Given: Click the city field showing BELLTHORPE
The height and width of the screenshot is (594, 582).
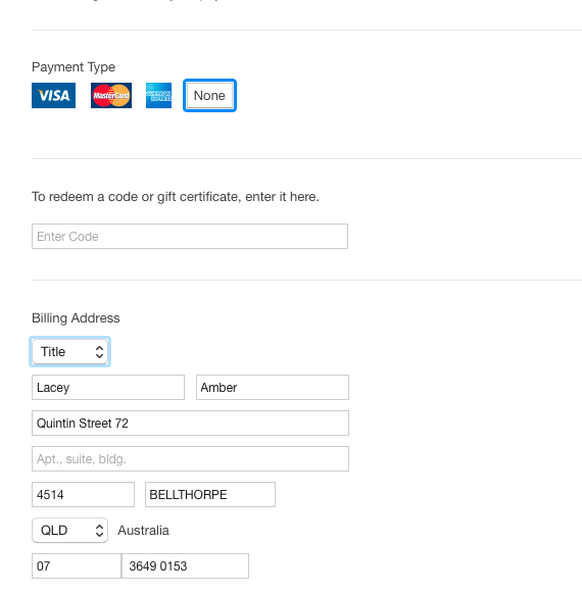Looking at the screenshot, I should [210, 494].
